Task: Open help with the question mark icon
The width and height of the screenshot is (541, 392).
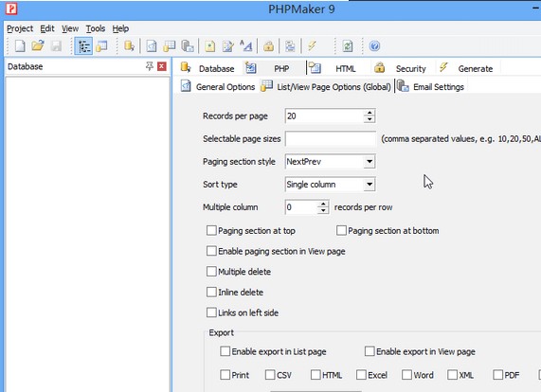Action: point(374,45)
